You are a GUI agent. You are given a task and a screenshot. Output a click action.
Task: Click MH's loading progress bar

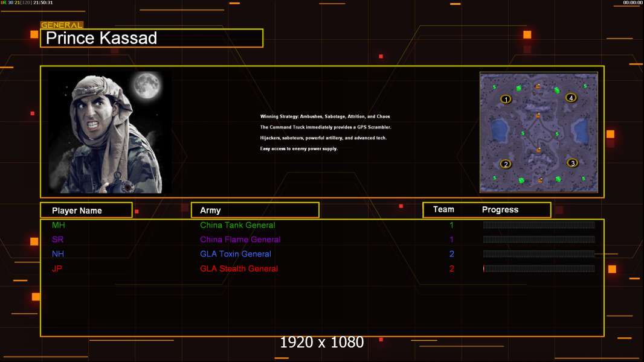click(x=539, y=224)
